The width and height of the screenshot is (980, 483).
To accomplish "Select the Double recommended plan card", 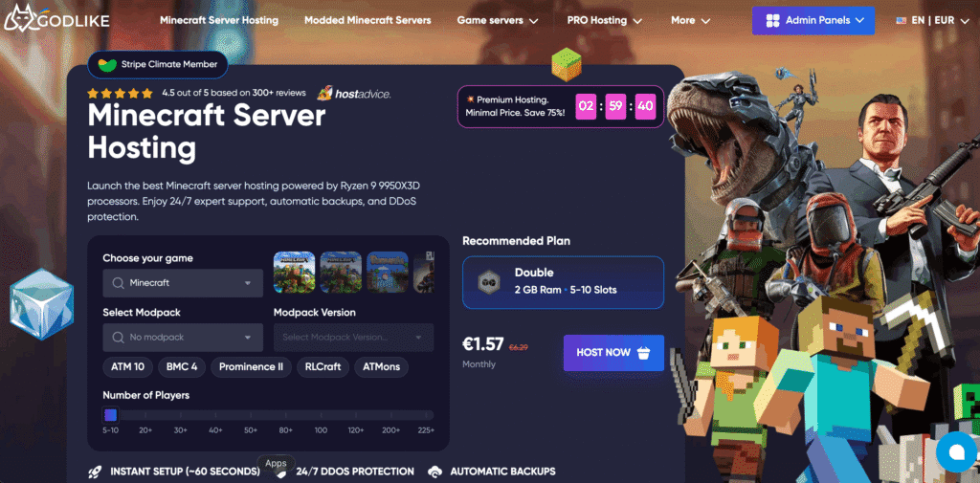I will click(x=563, y=282).
